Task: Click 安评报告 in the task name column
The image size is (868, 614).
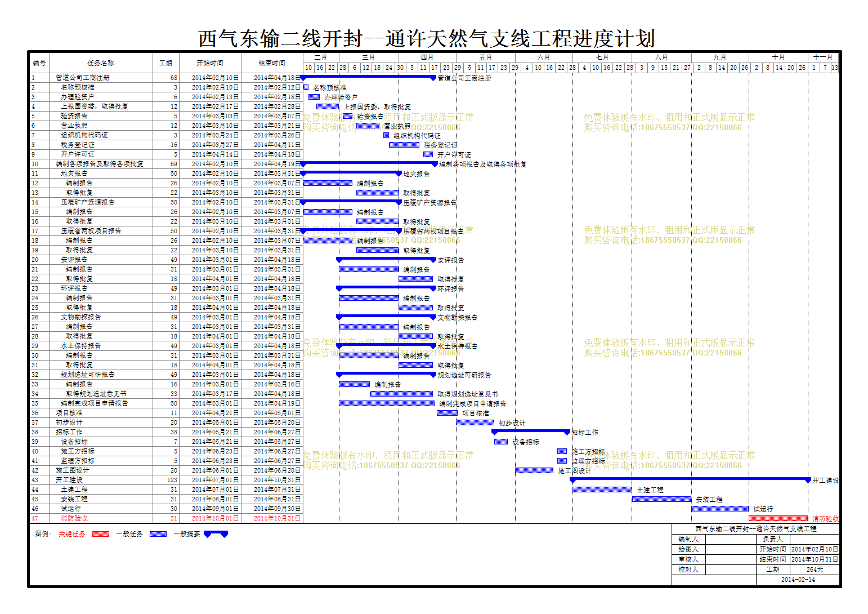Action: coord(74,260)
